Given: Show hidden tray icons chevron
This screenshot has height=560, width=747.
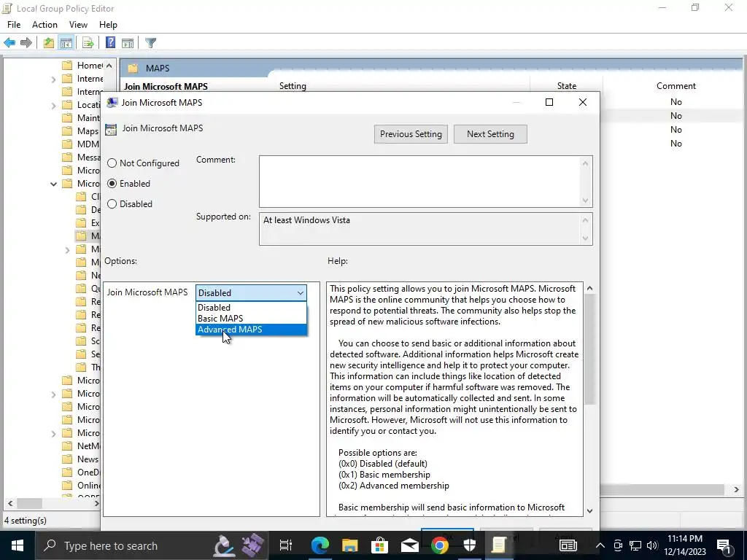Looking at the screenshot, I should pyautogui.click(x=600, y=545).
